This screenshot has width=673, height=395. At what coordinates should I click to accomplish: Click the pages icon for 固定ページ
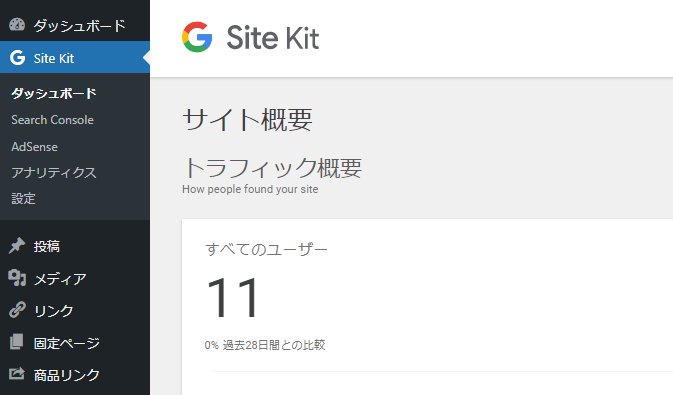click(17, 342)
